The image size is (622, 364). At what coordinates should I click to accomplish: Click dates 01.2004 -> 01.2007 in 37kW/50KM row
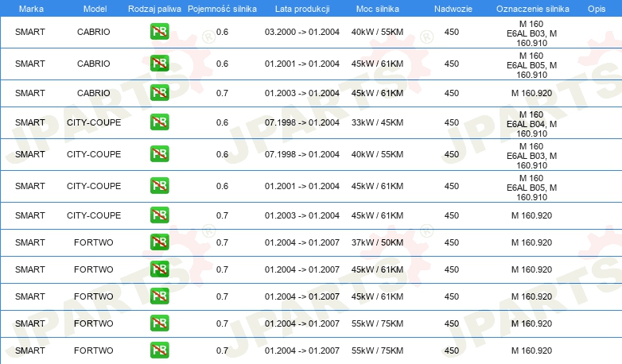302,242
